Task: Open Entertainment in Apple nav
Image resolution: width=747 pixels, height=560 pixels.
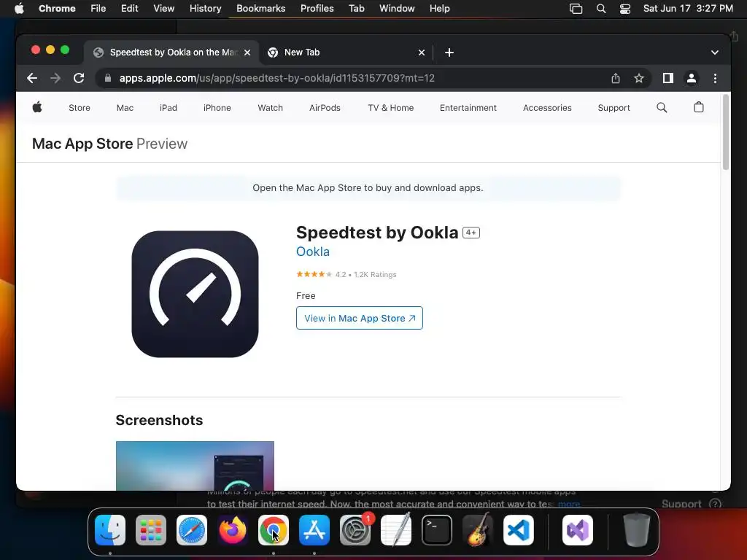Action: (x=468, y=108)
